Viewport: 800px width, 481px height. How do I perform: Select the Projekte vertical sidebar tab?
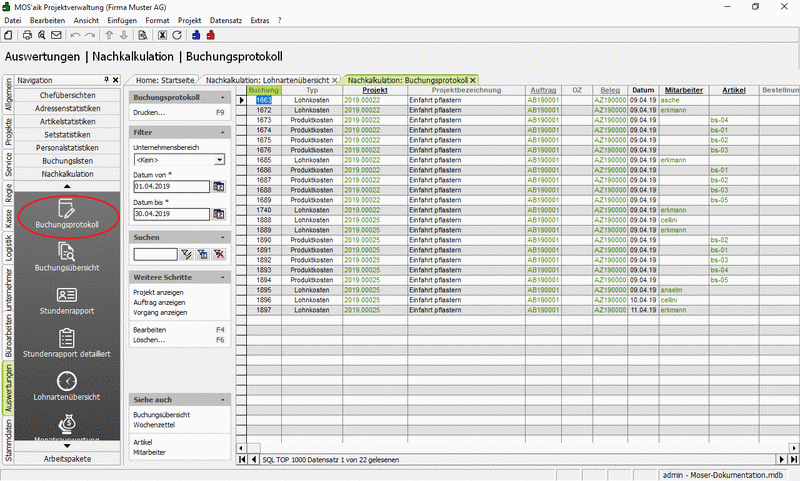point(8,132)
